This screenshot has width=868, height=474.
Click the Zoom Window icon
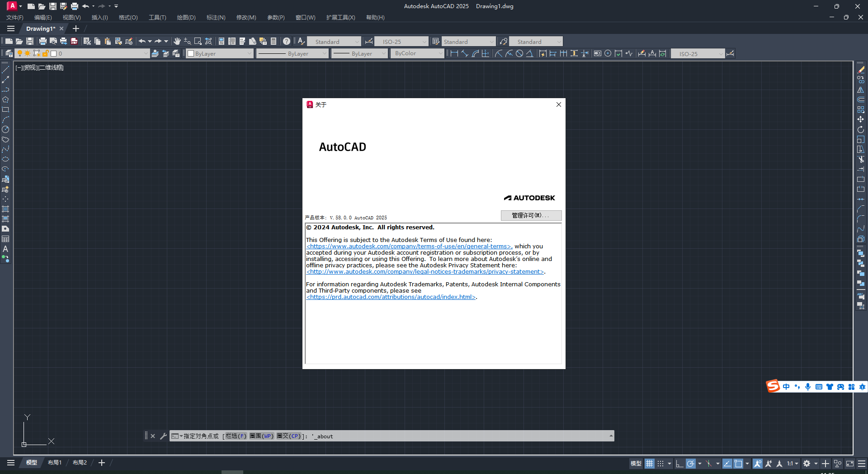tap(198, 41)
